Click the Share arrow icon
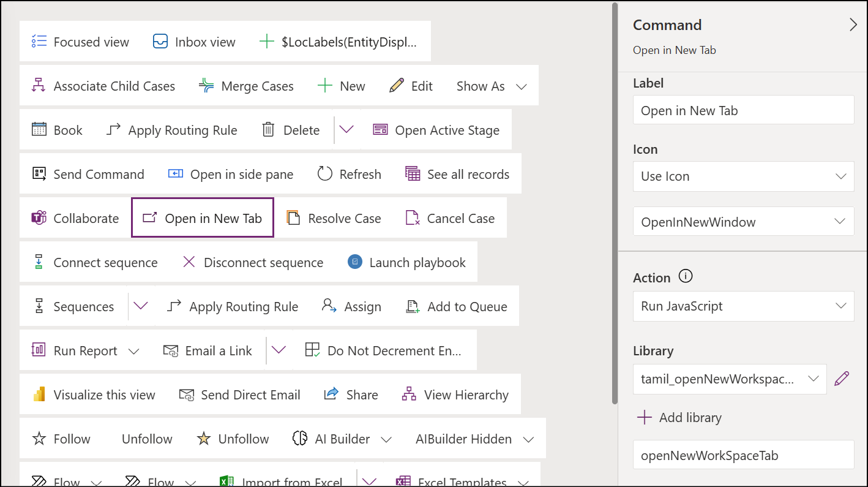This screenshot has width=868, height=487. pyautogui.click(x=331, y=395)
